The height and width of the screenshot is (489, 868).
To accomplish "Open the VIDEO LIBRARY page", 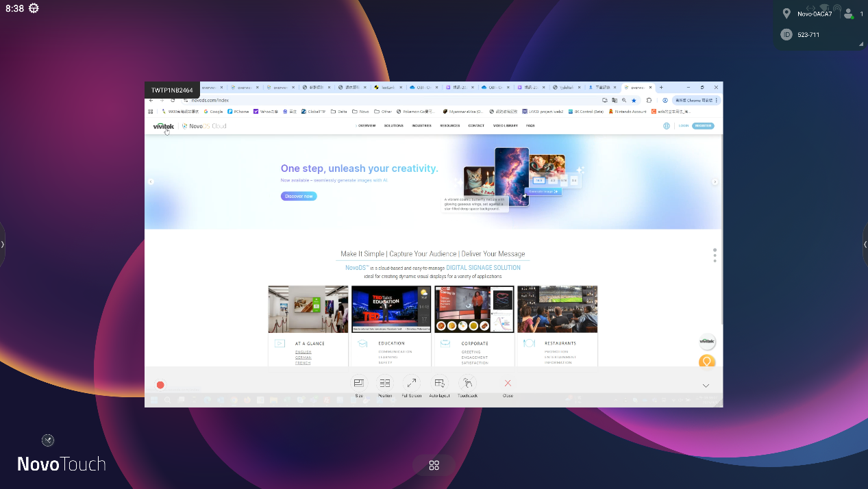I will point(506,126).
